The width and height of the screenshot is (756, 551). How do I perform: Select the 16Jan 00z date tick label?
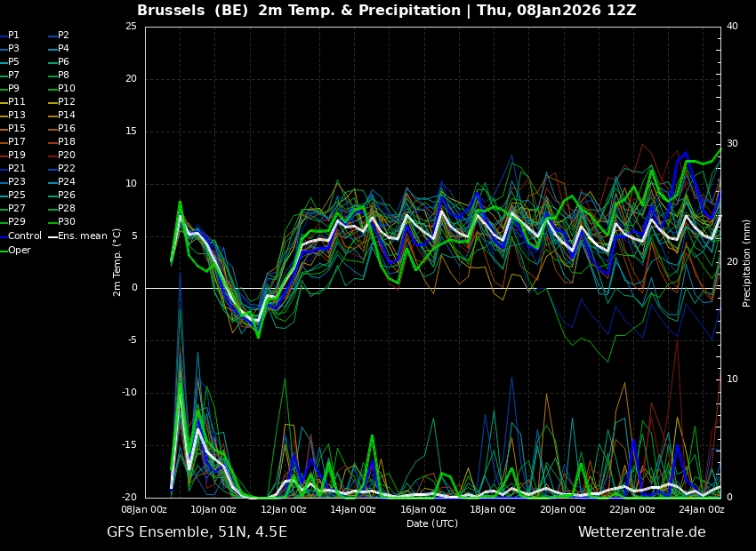(422, 509)
